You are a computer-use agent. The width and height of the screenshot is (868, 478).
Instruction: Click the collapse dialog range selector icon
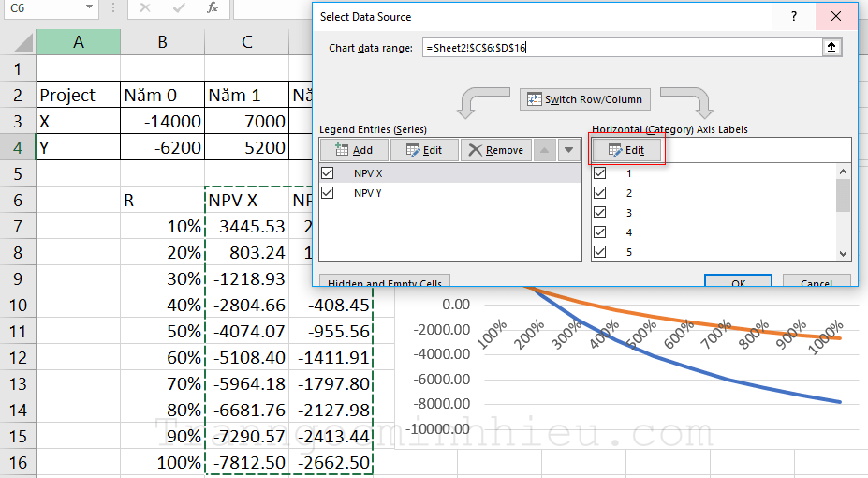coord(831,48)
